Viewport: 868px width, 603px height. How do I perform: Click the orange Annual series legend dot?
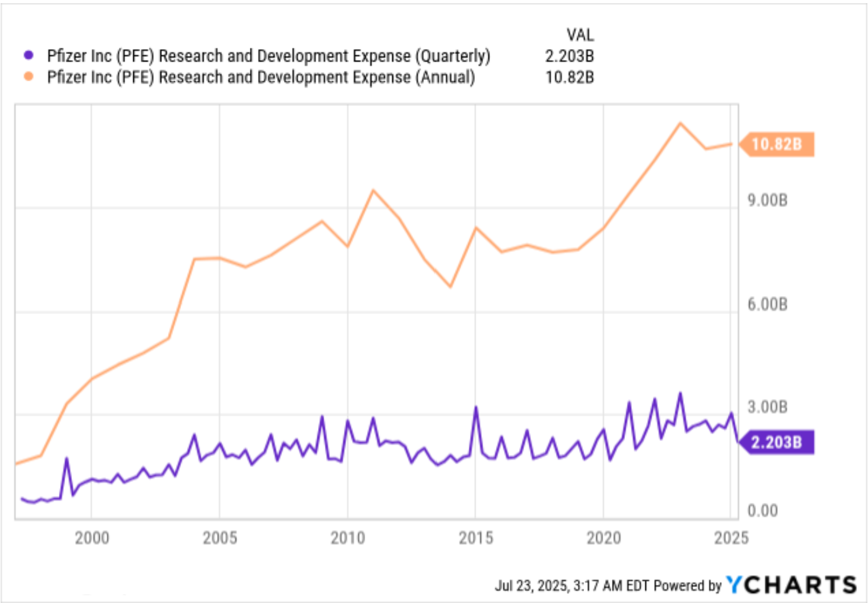click(x=29, y=76)
